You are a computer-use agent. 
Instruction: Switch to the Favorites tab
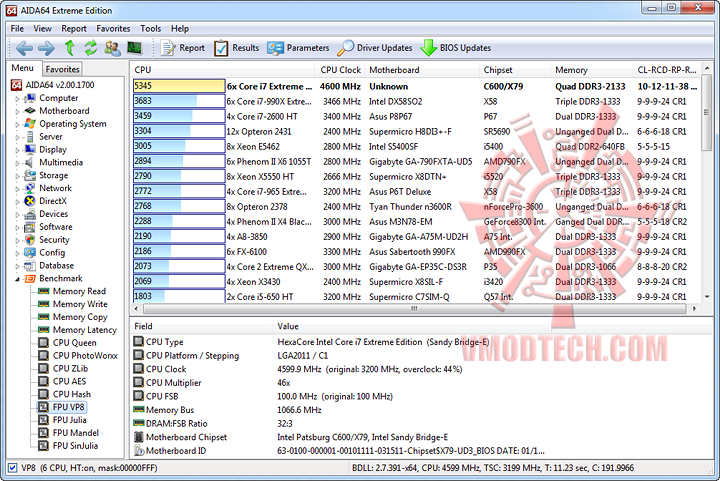coord(62,69)
